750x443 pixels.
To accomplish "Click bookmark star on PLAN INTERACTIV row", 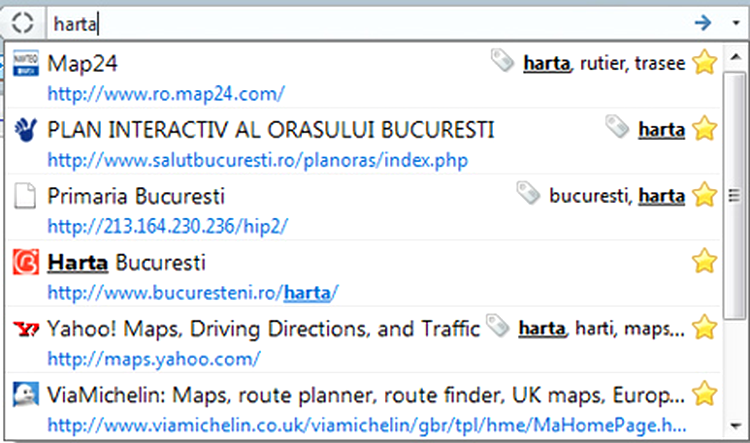I will 705,129.
